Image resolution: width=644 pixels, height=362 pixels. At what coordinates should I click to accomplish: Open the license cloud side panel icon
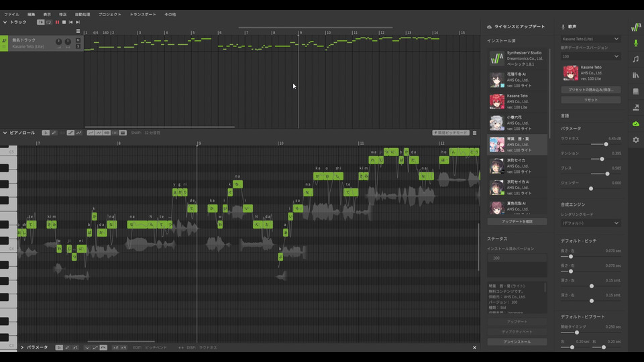pyautogui.click(x=636, y=123)
